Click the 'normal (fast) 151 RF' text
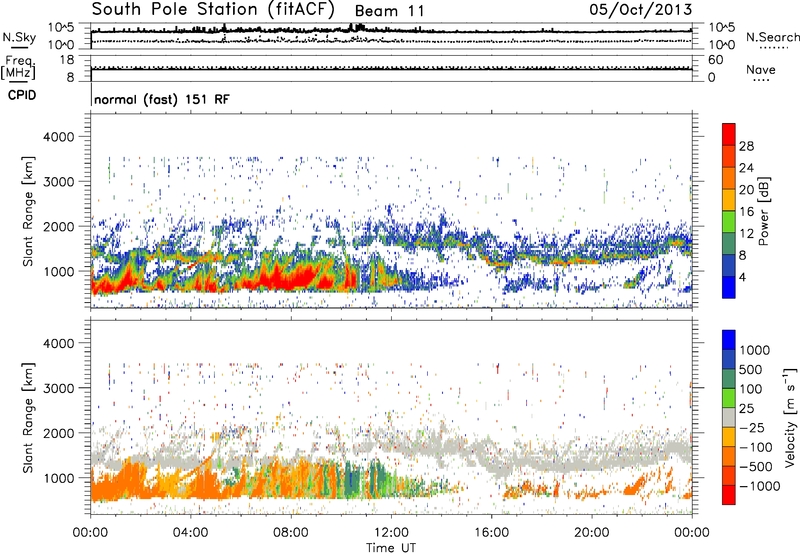The image size is (800, 554). click(162, 99)
